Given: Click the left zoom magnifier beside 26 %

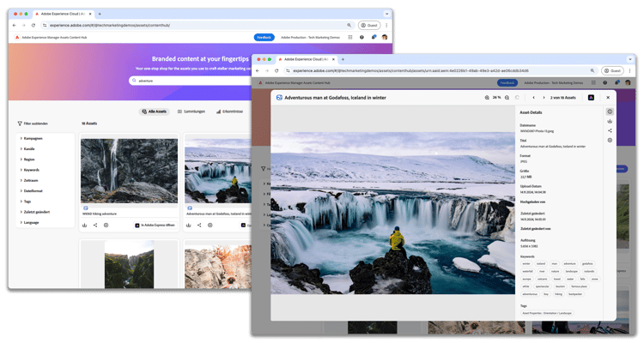Looking at the screenshot, I should point(487,98).
